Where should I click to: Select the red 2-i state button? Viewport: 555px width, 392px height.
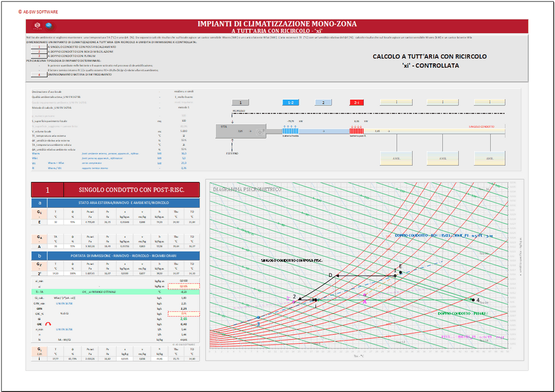point(356,102)
